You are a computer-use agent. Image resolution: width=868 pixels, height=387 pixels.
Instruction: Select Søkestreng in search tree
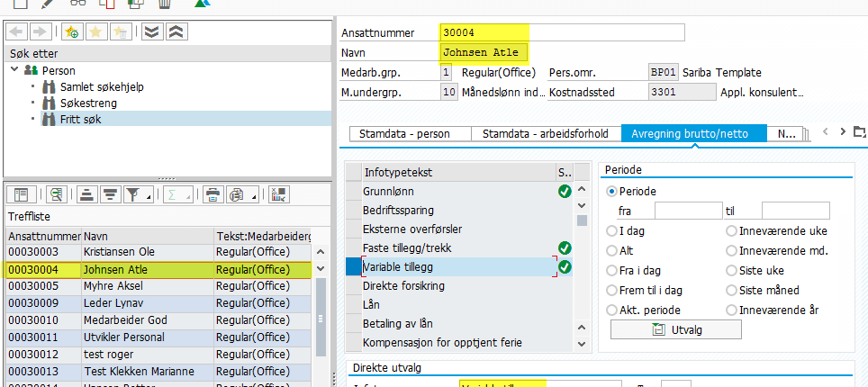(88, 103)
